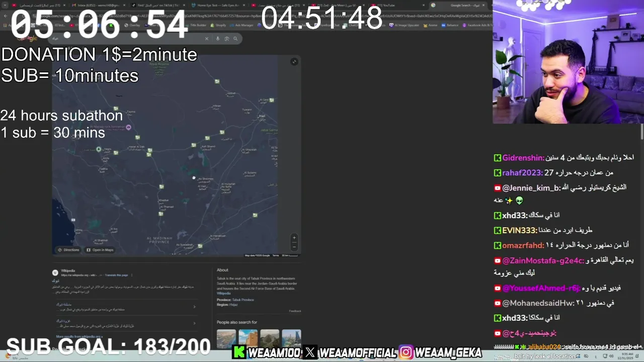Click the Kick icon beside WEAAM100

(239, 352)
